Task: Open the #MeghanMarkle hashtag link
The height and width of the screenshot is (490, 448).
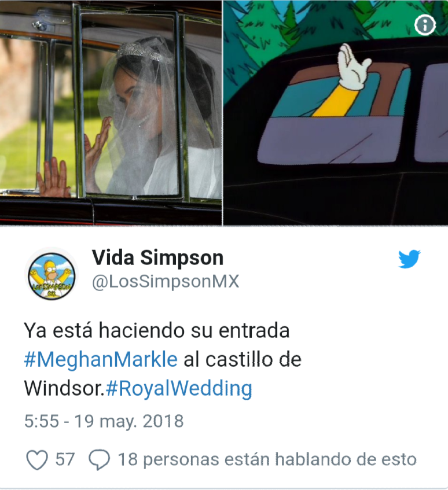Action: coord(101,359)
